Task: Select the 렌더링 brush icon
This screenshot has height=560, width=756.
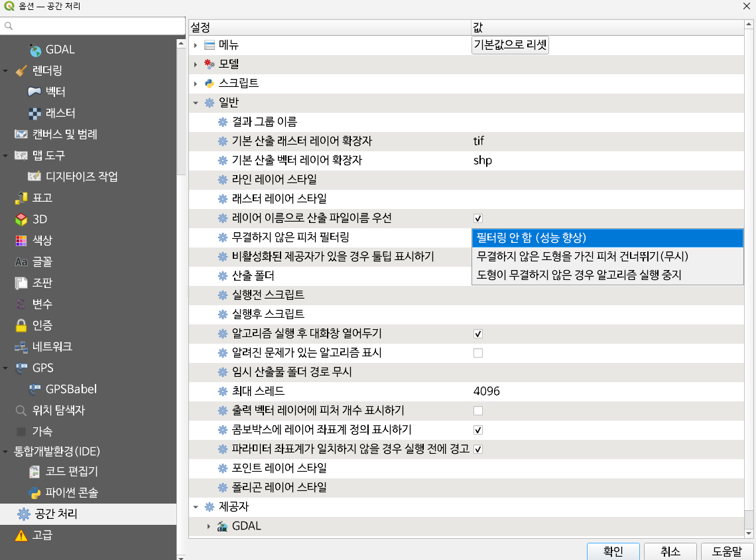Action: (21, 71)
